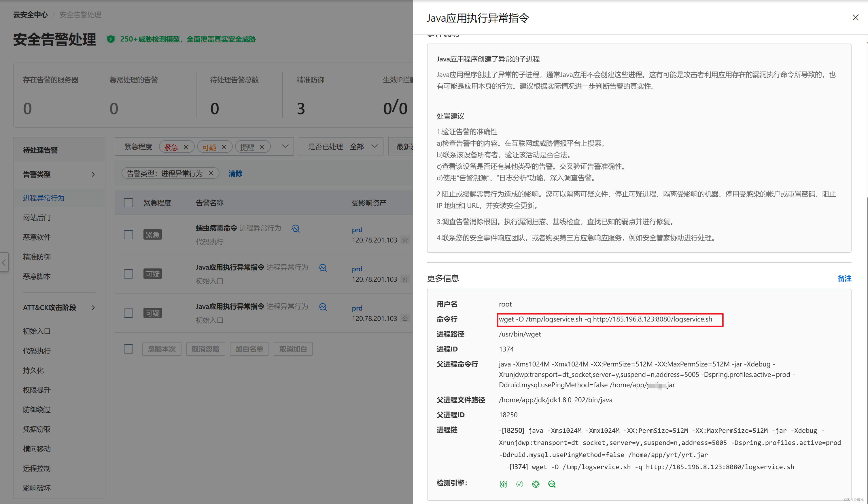The width and height of the screenshot is (868, 504).
Task: Filter by 影响破坏 attack stage
Action: [37, 488]
